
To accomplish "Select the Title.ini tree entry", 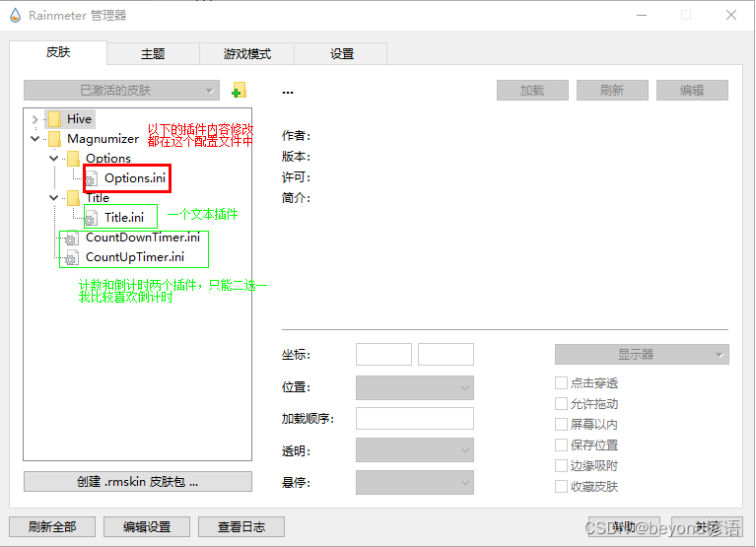I will 124,218.
